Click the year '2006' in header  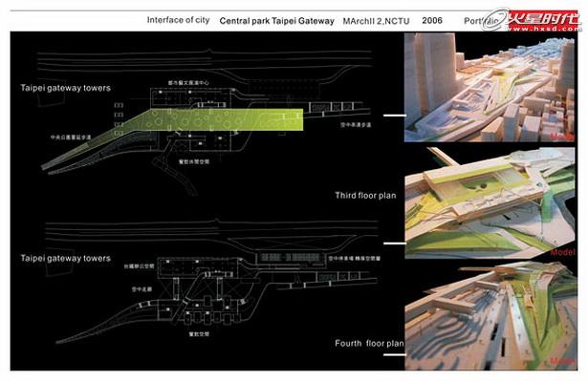click(x=432, y=20)
